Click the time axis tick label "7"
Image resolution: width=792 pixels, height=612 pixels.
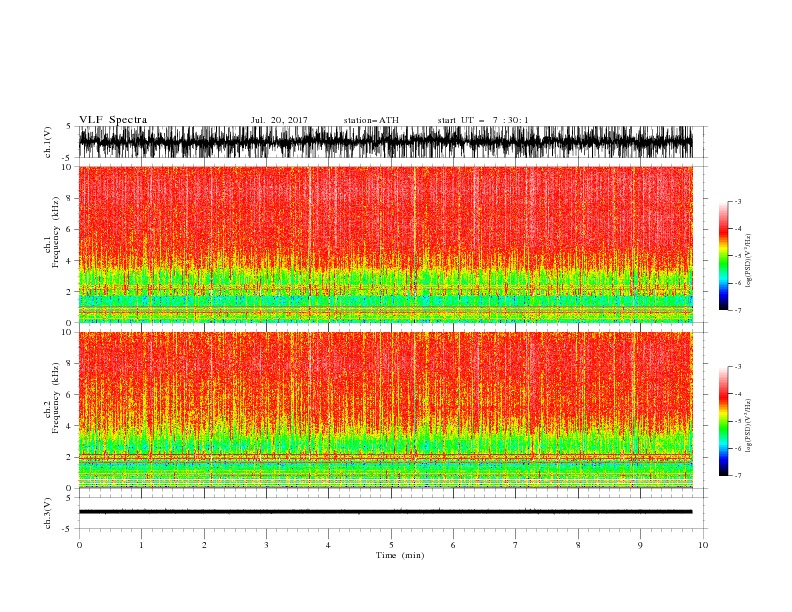516,545
